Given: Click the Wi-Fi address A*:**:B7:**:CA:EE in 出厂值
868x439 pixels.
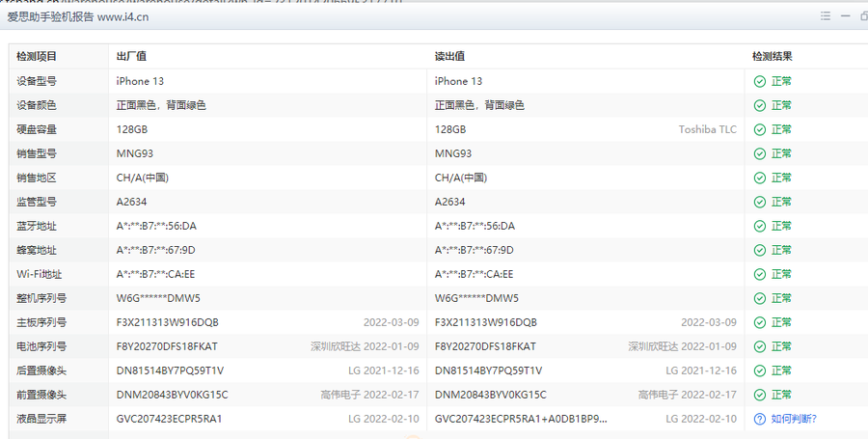Looking at the screenshot, I should (x=155, y=274).
